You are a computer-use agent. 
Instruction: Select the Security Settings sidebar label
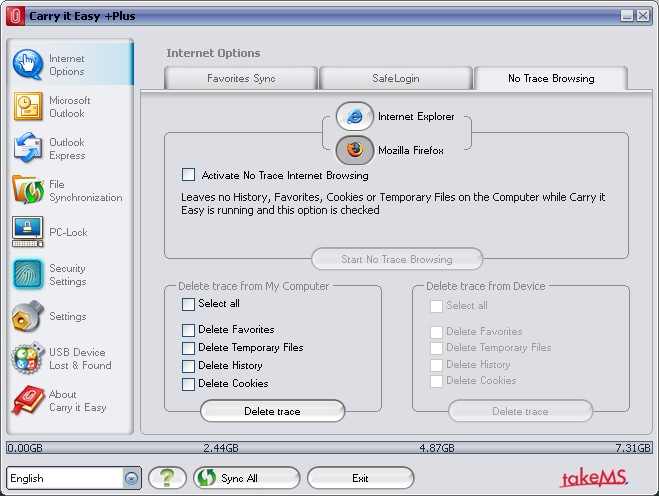tap(68, 274)
